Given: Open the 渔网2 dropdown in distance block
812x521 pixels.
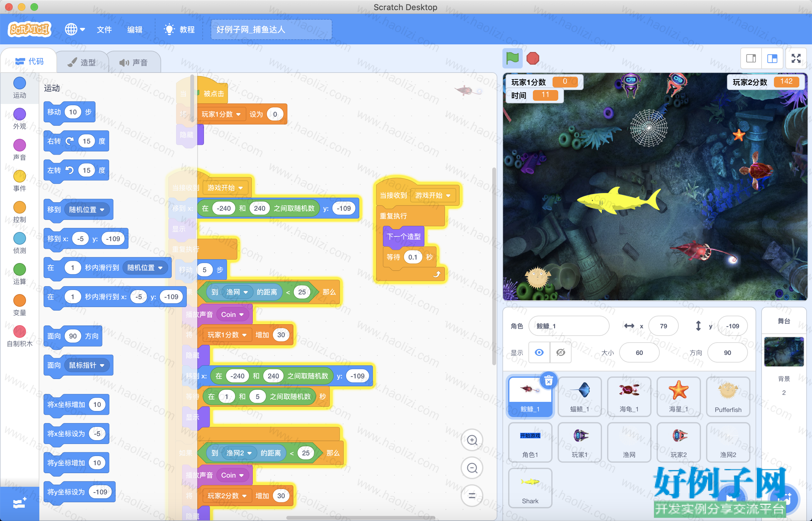Looking at the screenshot, I should pyautogui.click(x=239, y=453).
